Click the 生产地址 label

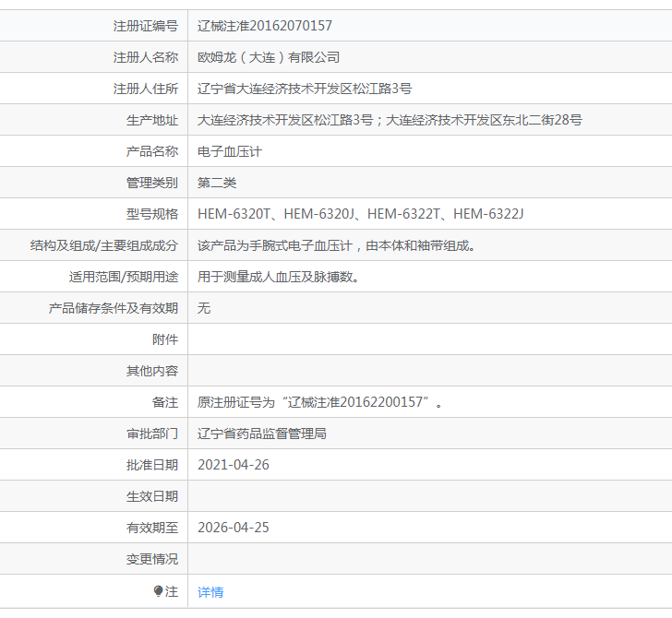[x=152, y=120]
